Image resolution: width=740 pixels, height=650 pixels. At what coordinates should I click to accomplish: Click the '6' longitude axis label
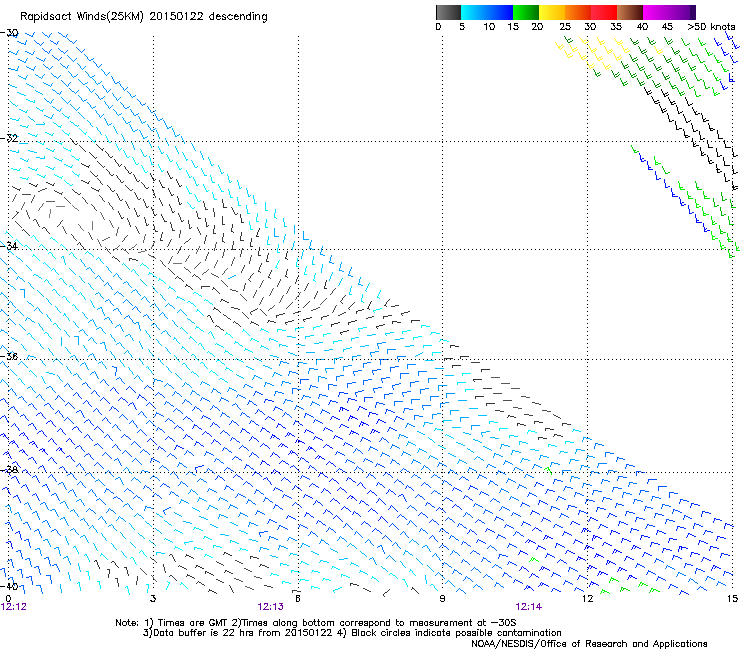coord(298,599)
